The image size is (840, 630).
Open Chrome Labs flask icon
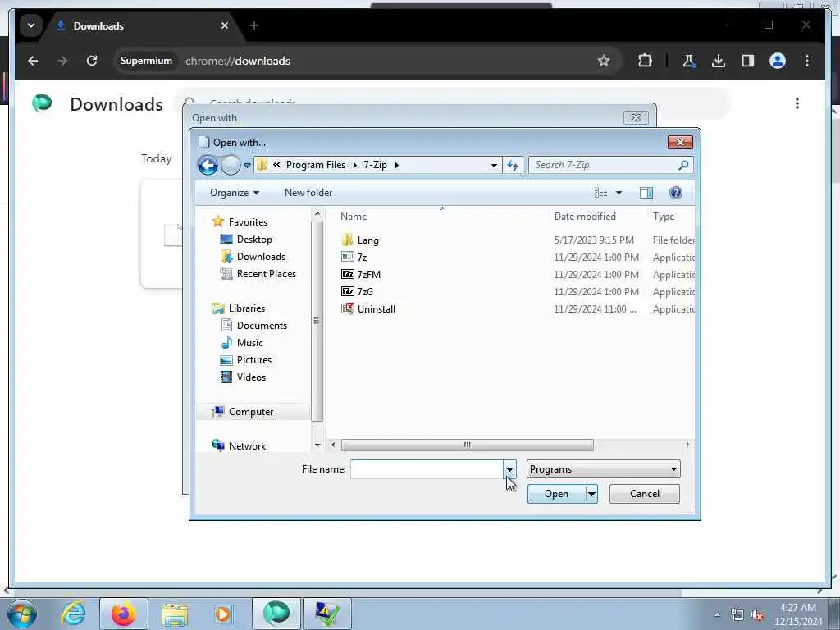tap(689, 61)
